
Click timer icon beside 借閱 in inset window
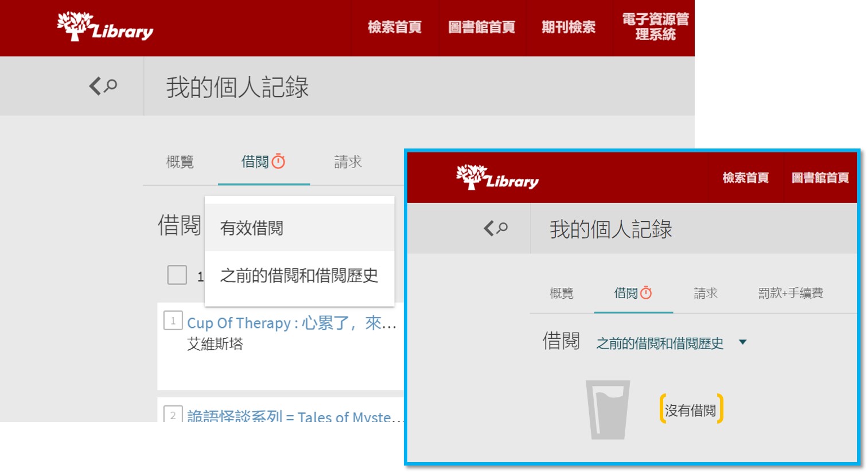tap(646, 293)
